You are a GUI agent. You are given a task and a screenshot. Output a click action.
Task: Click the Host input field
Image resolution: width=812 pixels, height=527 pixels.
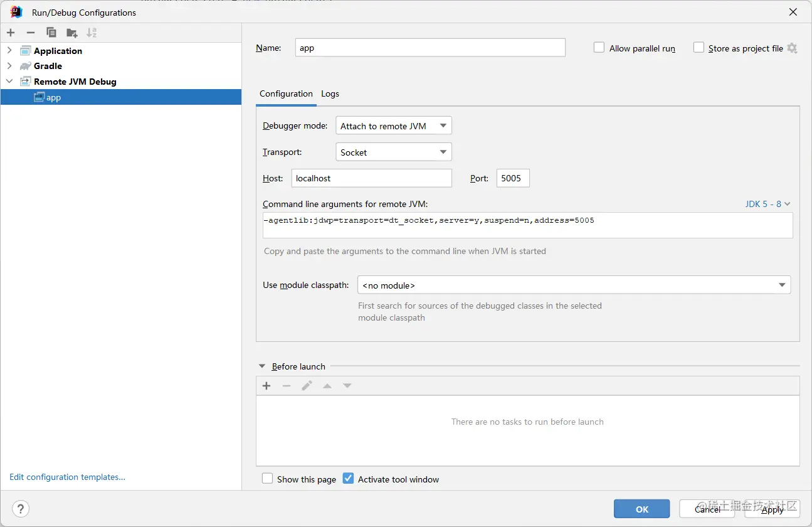point(371,178)
